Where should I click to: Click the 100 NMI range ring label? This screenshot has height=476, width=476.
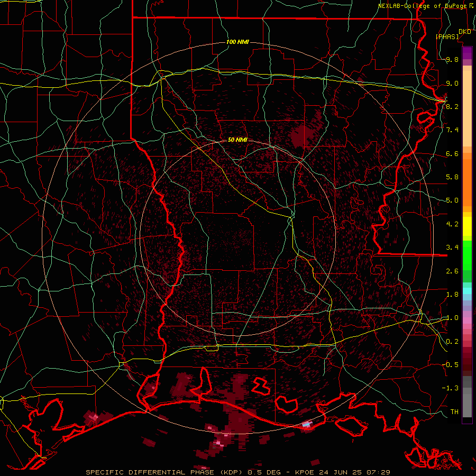[237, 42]
